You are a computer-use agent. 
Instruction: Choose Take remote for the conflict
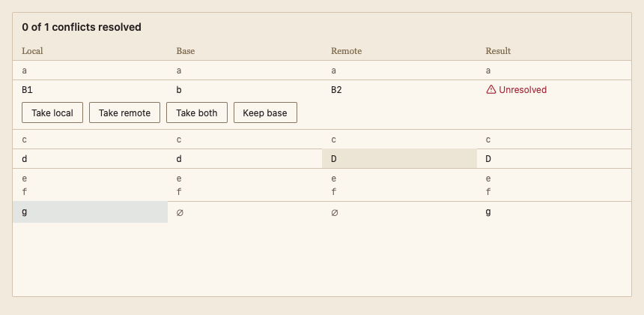[124, 112]
